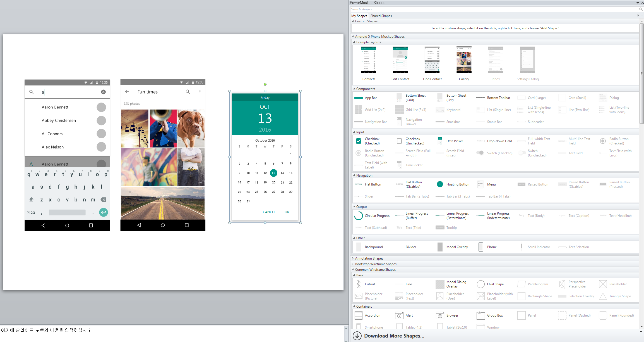This screenshot has width=644, height=342.
Task: Select the Drop-down Field shape
Action: [x=494, y=141]
